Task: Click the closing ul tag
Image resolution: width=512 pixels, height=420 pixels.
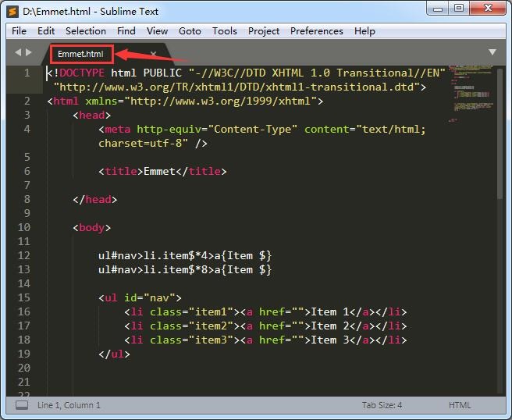Action: point(114,354)
